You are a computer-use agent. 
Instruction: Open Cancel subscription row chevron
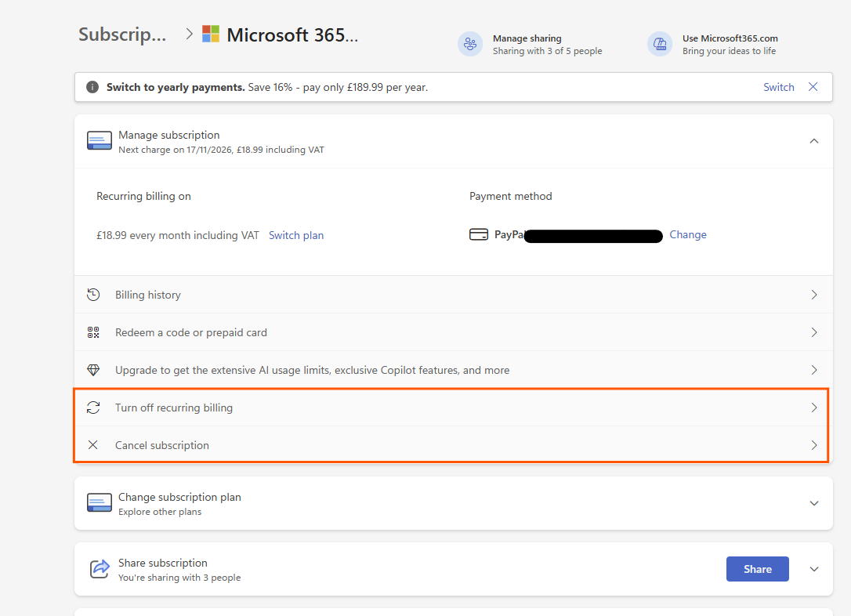pos(814,445)
